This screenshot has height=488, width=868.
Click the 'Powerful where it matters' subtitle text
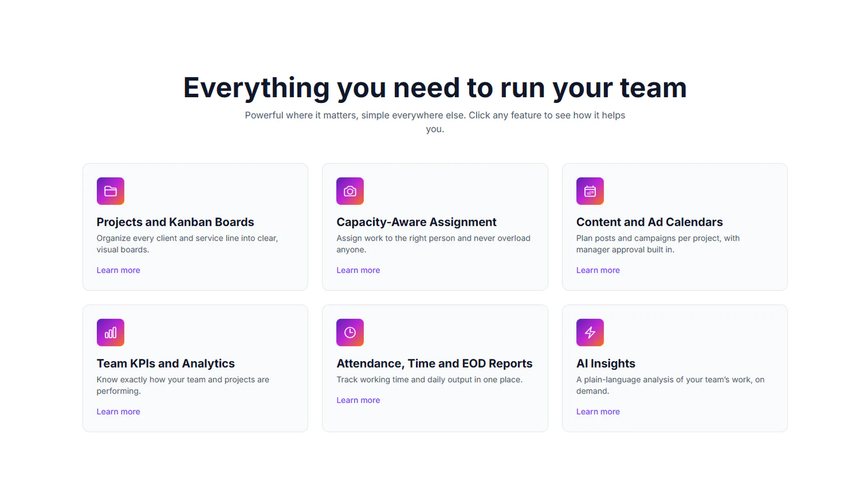click(x=435, y=122)
